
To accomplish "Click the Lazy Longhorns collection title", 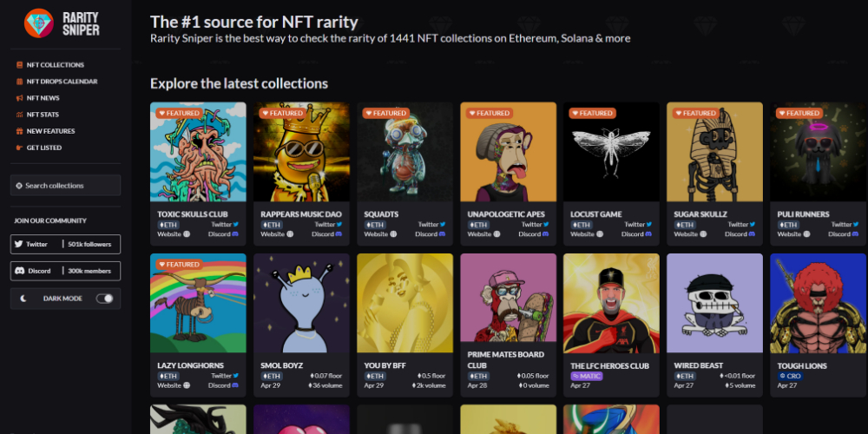I will [x=190, y=366].
